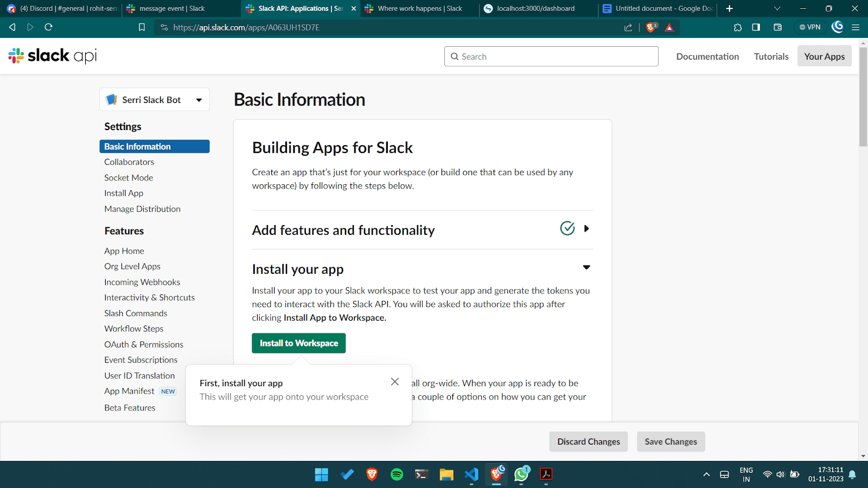Open App Home feature

pos(124,251)
